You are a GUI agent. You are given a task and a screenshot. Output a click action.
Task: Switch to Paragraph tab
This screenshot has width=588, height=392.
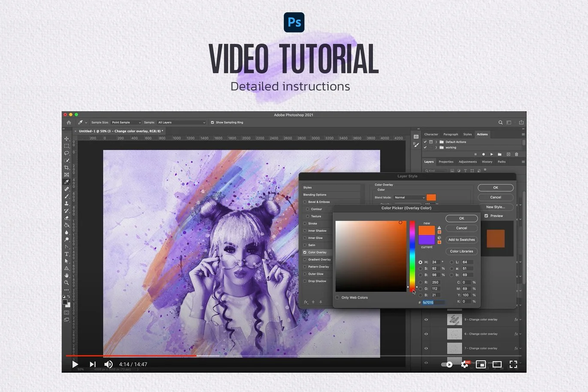click(451, 134)
